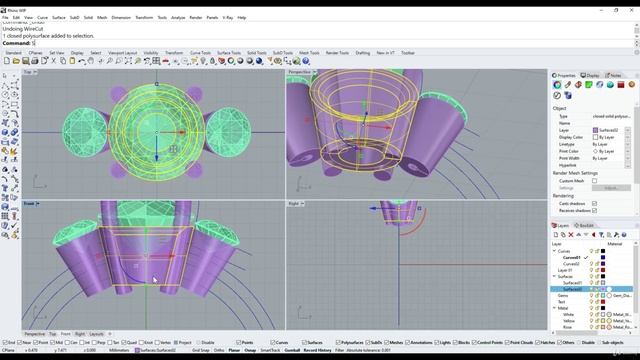Screen dimensions: 640x360
Task: Click the Adjust button under Render Mesh Settings
Action: [x=611, y=188]
